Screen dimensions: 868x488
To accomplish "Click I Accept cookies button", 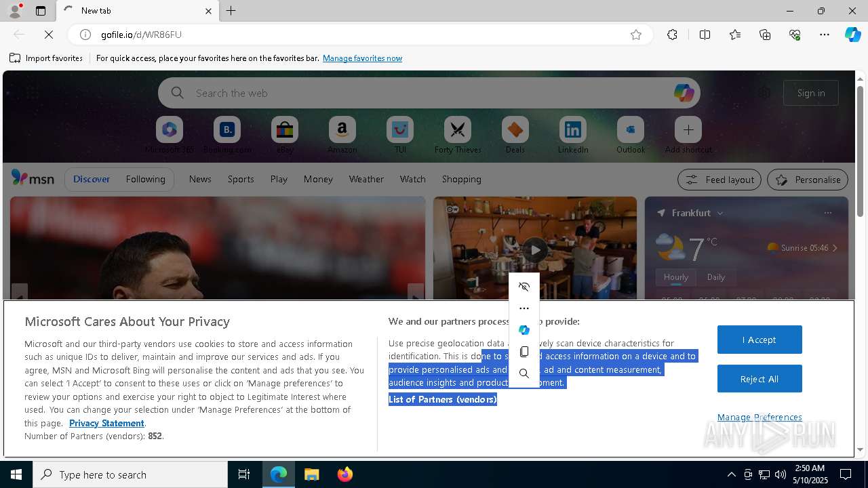I will coord(759,340).
